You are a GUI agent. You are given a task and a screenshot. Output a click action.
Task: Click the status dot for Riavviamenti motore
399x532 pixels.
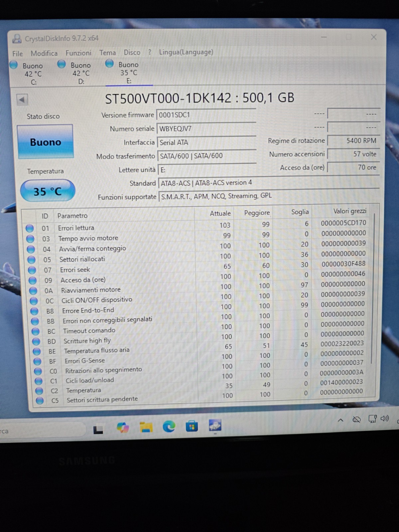(x=33, y=291)
